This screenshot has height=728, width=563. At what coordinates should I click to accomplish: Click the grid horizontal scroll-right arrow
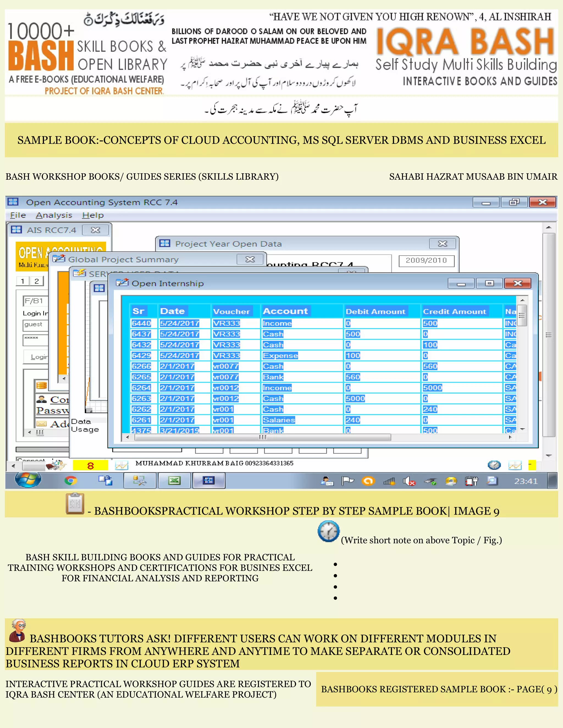point(510,437)
